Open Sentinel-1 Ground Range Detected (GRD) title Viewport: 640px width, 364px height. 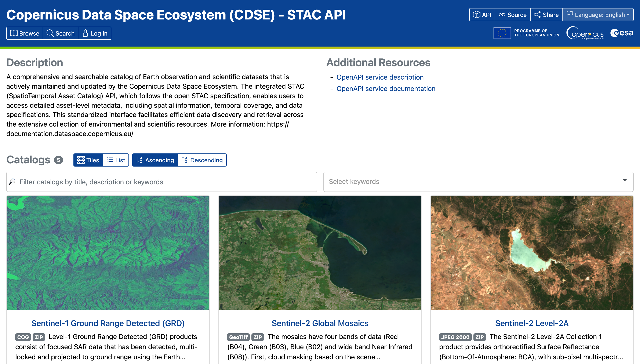(x=108, y=323)
